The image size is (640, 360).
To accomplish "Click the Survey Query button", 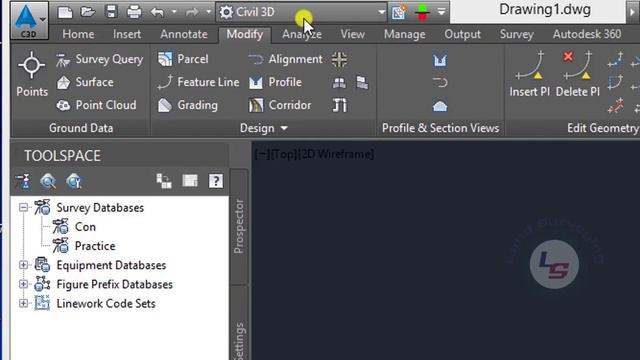I will (100, 60).
